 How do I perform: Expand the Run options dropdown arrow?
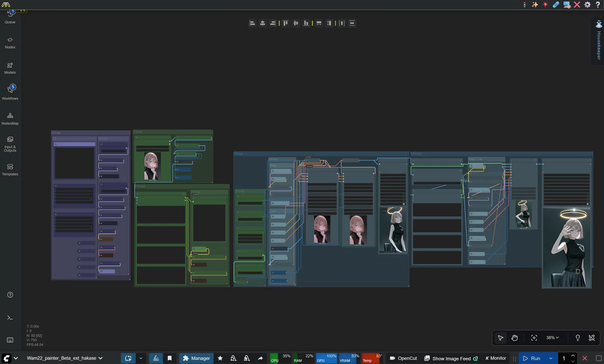pos(551,358)
